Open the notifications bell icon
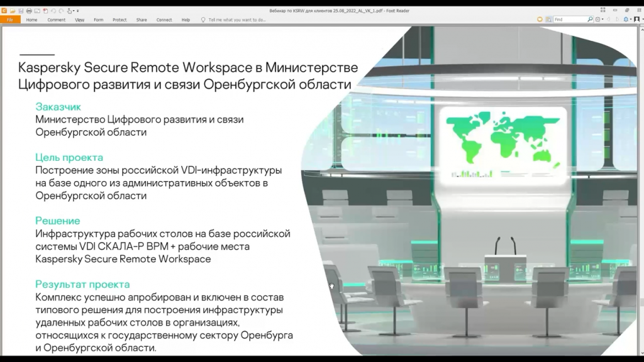This screenshot has height=362, width=644. pos(626,19)
